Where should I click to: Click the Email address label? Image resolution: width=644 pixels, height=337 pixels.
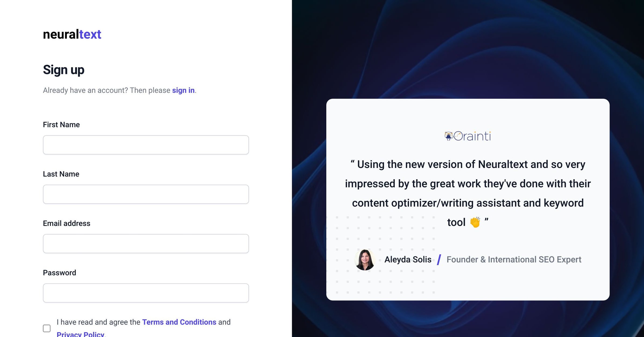coord(67,223)
